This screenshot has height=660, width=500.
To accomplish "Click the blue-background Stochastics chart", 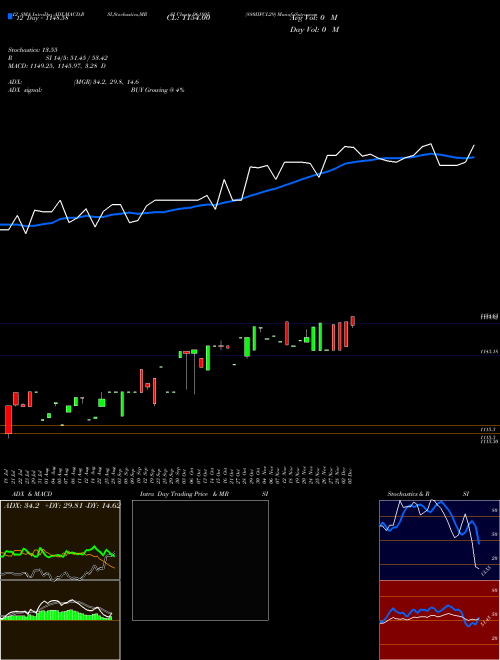I will click(x=439, y=540).
